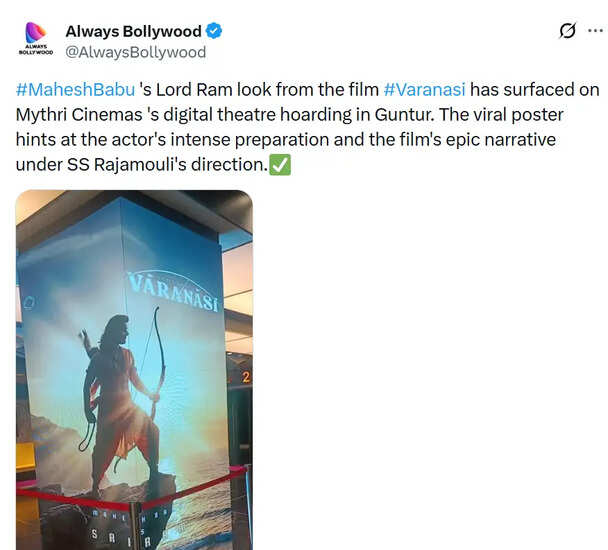Viewport: 608px width, 550px height.
Task: Open the @AlwaysBollywood handle
Action: pyautogui.click(x=135, y=52)
